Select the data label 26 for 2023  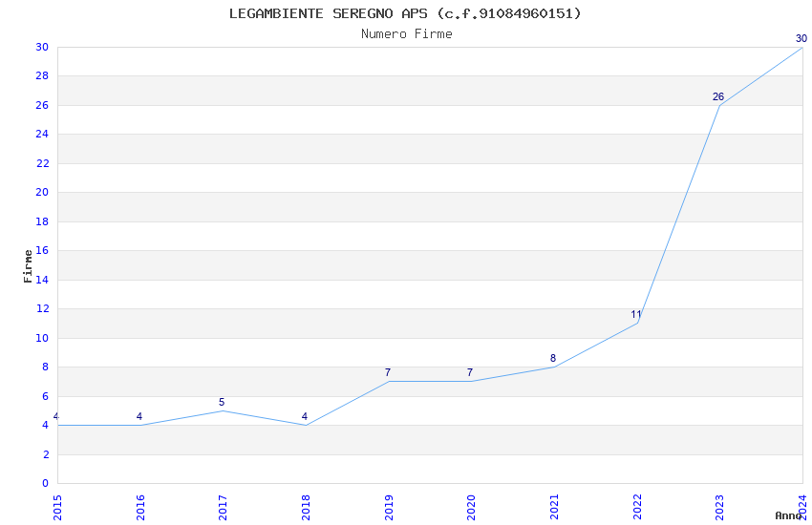pyautogui.click(x=718, y=96)
